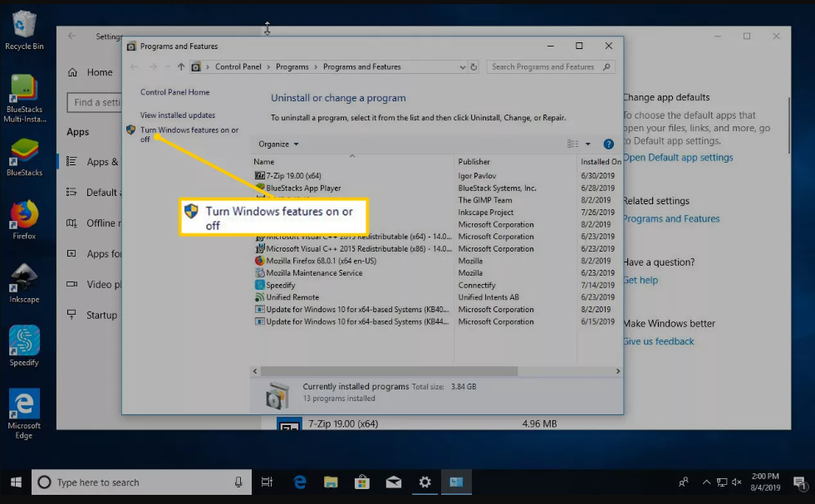
Task: Click Turn Windows features on or off
Action: click(189, 135)
